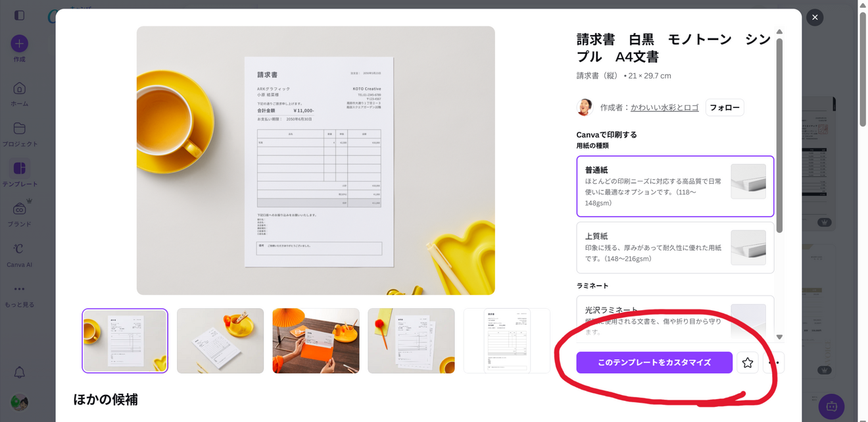Viewport: 868px width, 422px height.
Task: Select the second mockup thumbnail
Action: (x=220, y=340)
